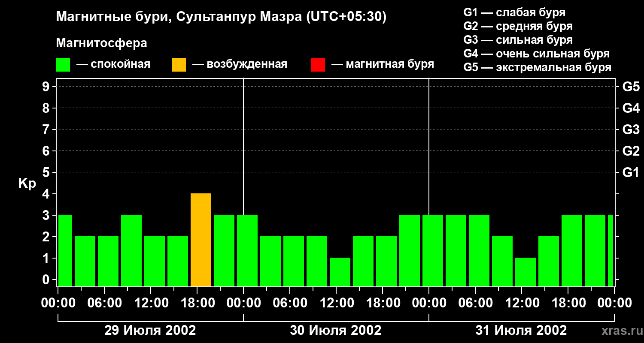Select the Kp 1 bar on 31 July
The height and width of the screenshot is (343, 644).
(x=526, y=272)
